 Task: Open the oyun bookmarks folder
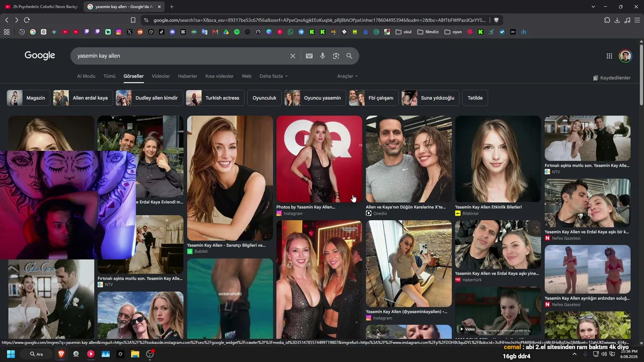[453, 32]
